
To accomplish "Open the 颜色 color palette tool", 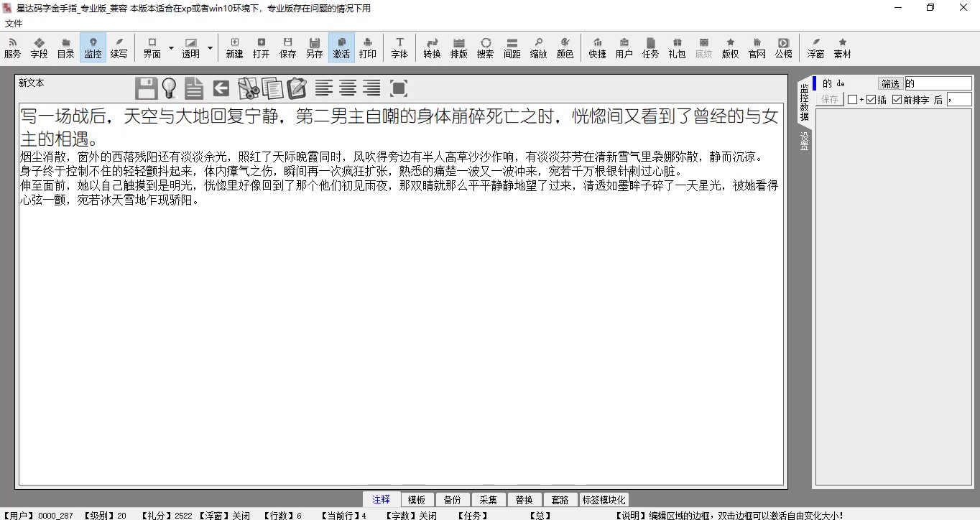I will [x=565, y=47].
